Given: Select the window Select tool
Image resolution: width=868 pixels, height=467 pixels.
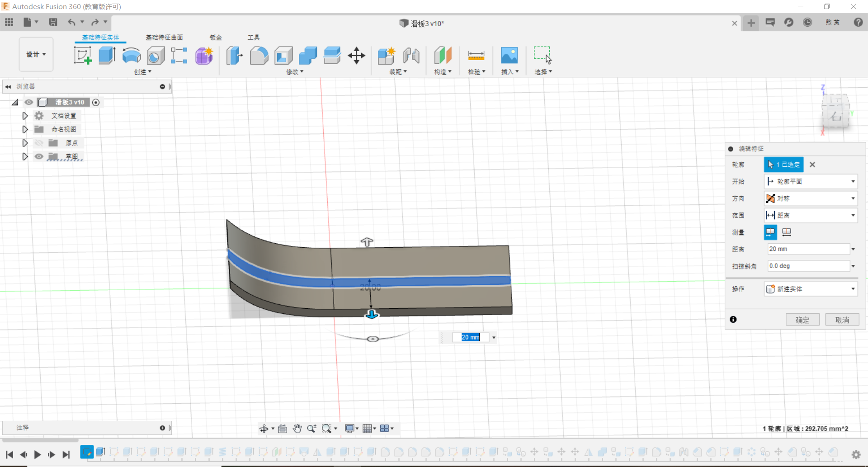Looking at the screenshot, I should point(542,55).
